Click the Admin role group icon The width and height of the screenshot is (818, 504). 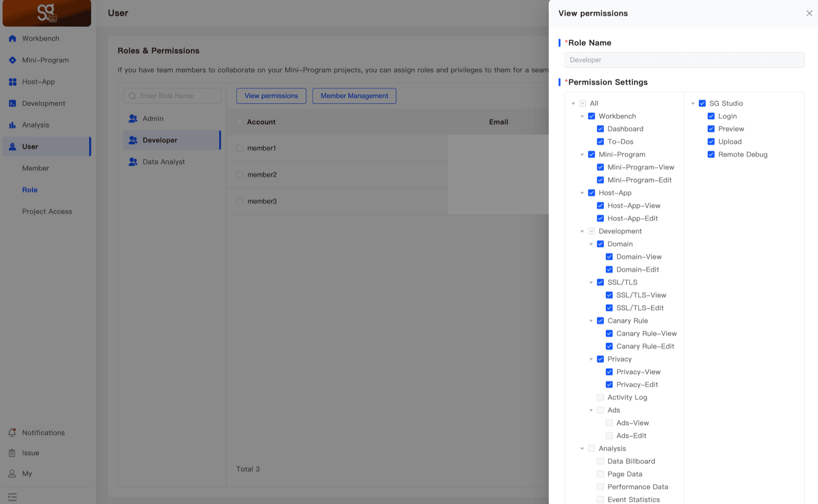(133, 119)
